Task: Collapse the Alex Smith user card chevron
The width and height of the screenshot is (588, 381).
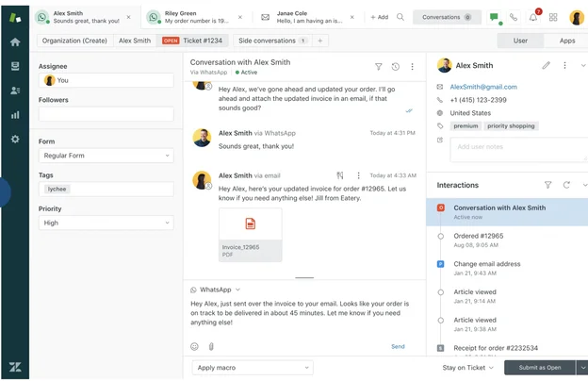Action: click(x=583, y=65)
